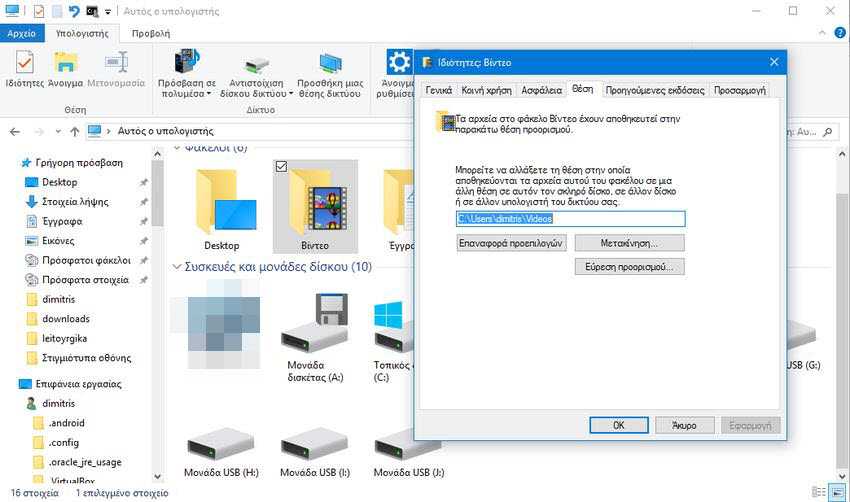Click the Up arrow navigation icon
Image resolution: width=850 pixels, height=502 pixels.
tap(76, 131)
